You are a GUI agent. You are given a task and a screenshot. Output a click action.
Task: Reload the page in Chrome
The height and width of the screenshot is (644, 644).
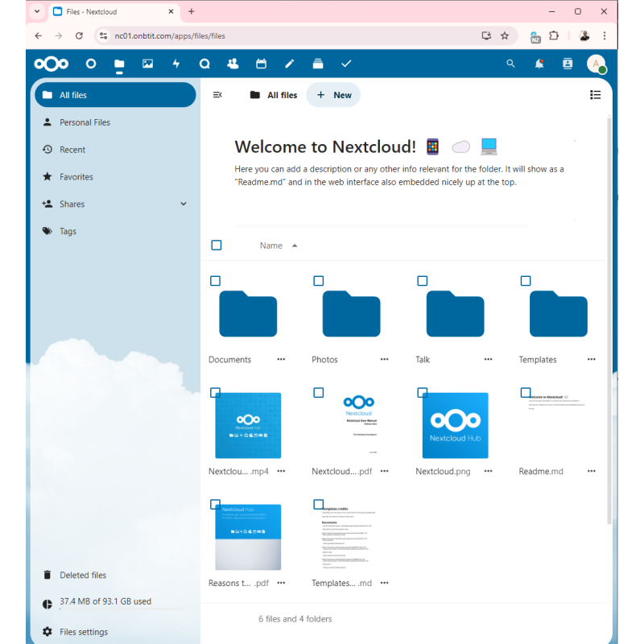click(79, 35)
